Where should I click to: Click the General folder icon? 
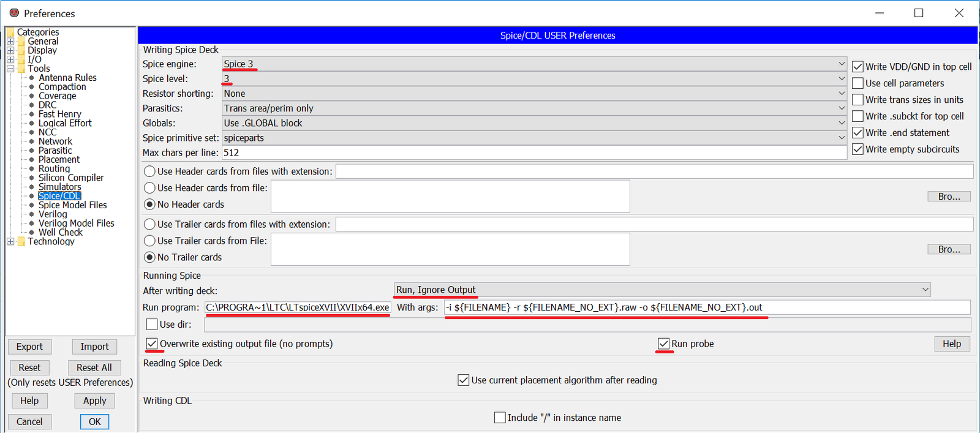point(21,41)
